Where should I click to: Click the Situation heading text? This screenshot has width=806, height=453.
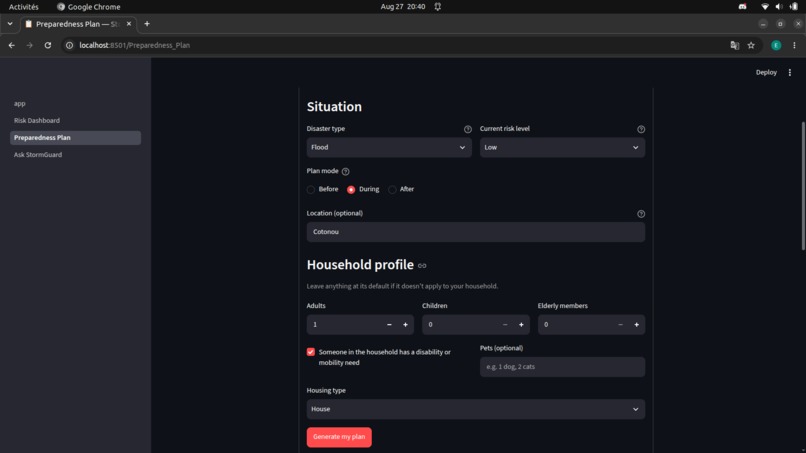[334, 107]
